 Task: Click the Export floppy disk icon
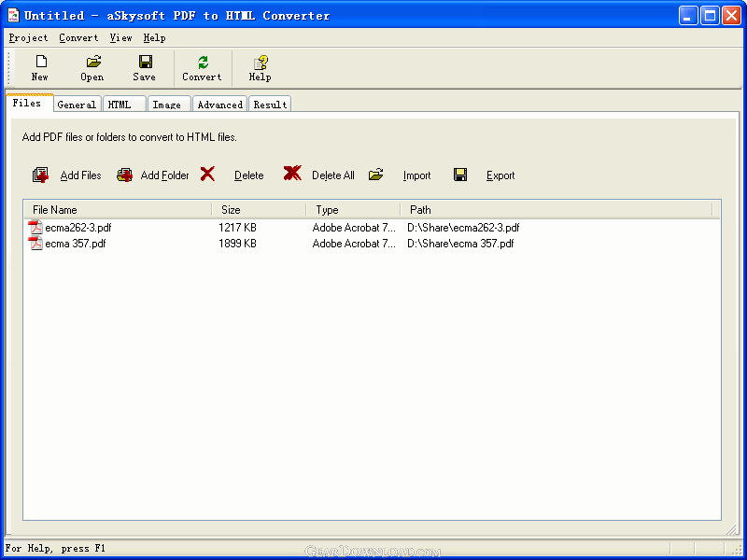coord(459,175)
